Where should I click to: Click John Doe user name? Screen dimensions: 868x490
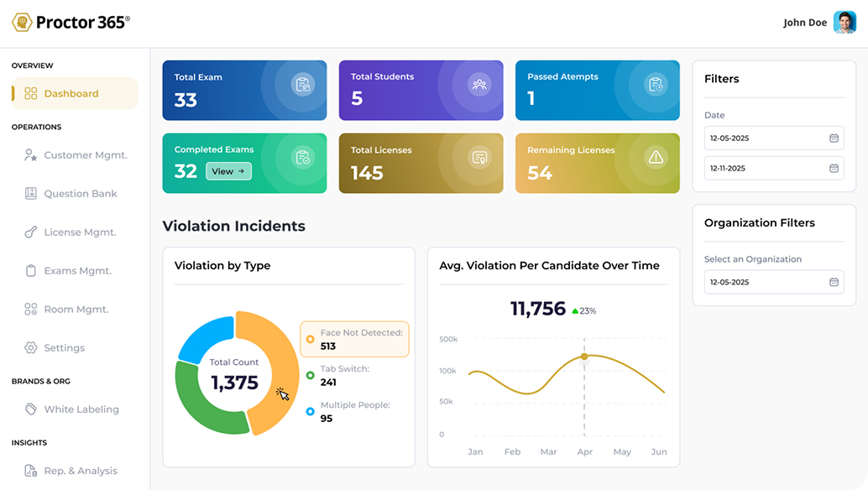(x=805, y=23)
